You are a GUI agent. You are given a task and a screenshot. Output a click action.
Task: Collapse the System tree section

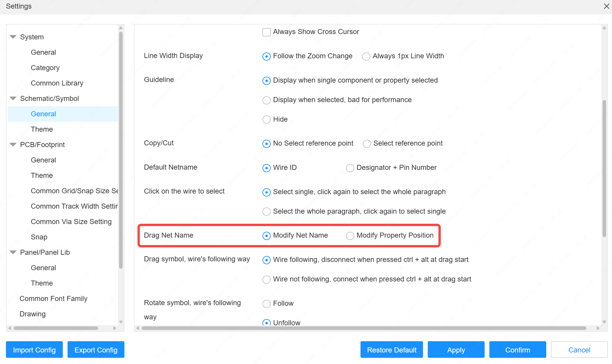point(13,37)
